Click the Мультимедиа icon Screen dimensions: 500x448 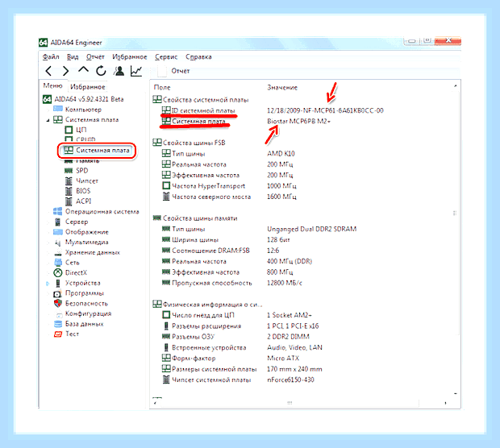pos(58,243)
